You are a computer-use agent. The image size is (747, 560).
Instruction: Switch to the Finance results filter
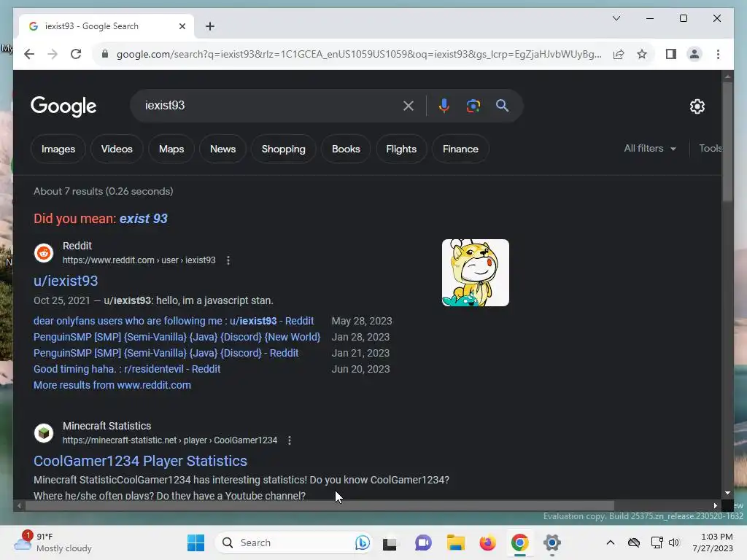[x=460, y=149]
